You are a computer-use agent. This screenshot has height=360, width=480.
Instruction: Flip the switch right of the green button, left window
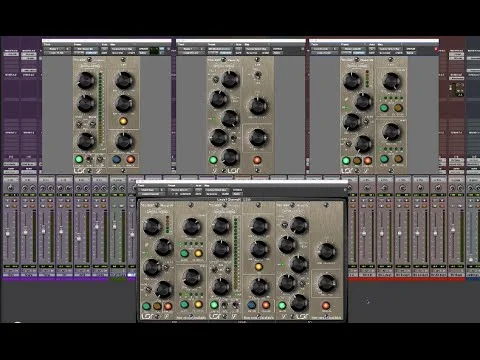tap(89, 159)
